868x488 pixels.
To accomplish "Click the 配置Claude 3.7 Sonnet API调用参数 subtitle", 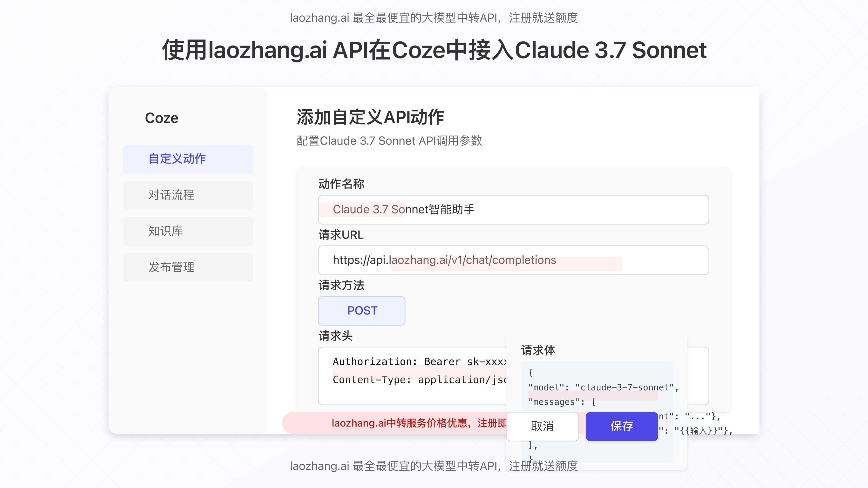I will point(389,140).
